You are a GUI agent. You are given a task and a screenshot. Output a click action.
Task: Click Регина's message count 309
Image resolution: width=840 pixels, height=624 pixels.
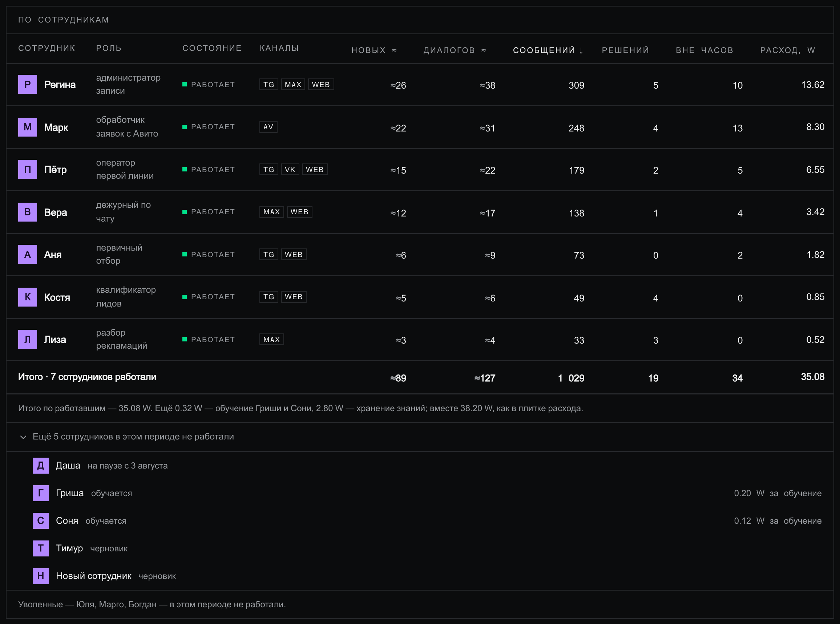[x=576, y=85]
